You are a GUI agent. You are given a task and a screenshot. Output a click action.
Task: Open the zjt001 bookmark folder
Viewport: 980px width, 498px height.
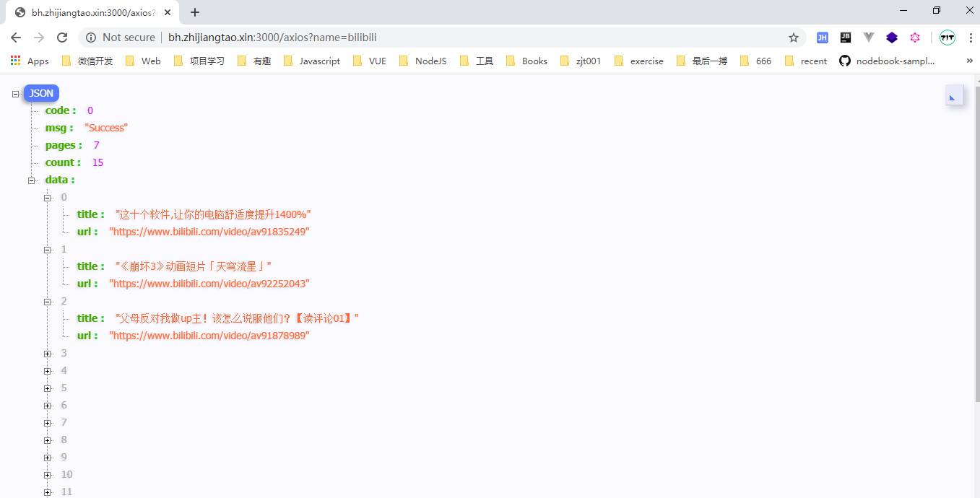tap(581, 61)
